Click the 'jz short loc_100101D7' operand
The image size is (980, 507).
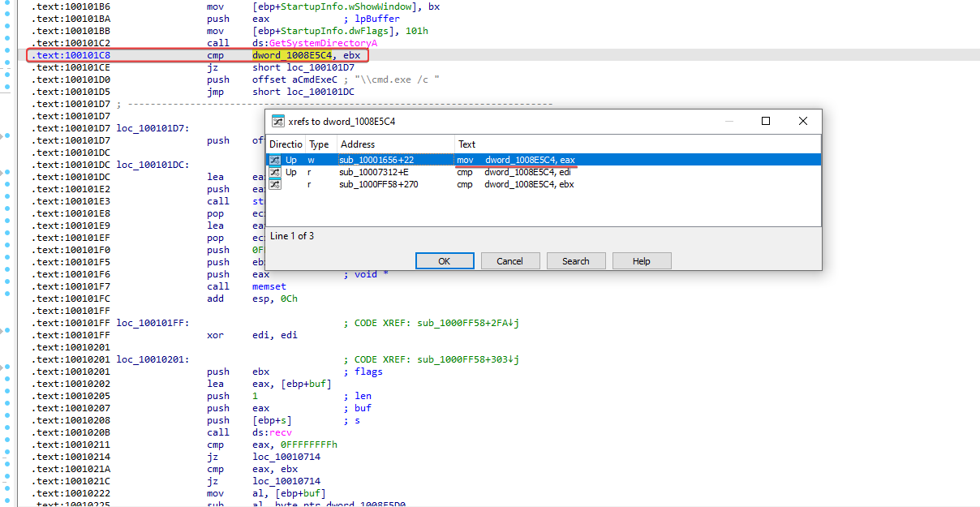tap(303, 67)
